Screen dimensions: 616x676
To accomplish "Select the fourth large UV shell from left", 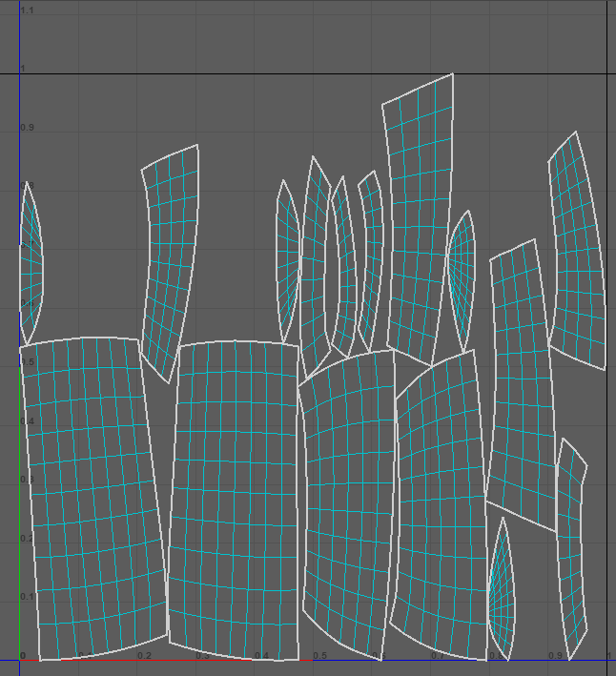I will [441, 505].
